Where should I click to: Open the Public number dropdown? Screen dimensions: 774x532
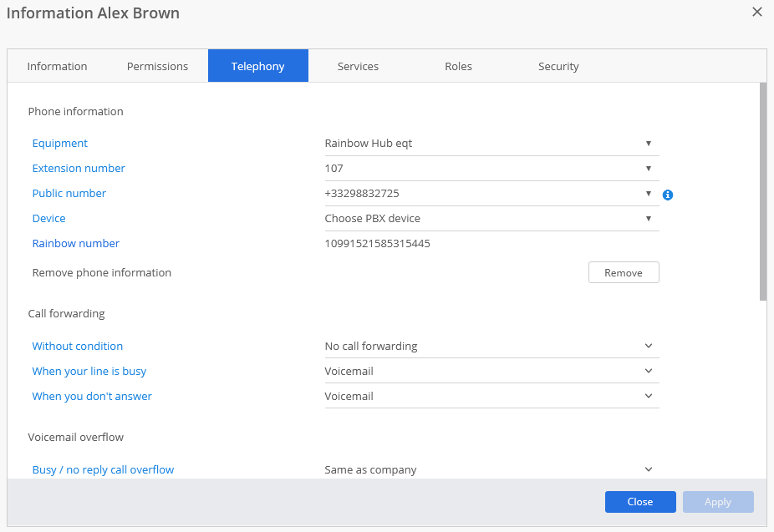491,194
